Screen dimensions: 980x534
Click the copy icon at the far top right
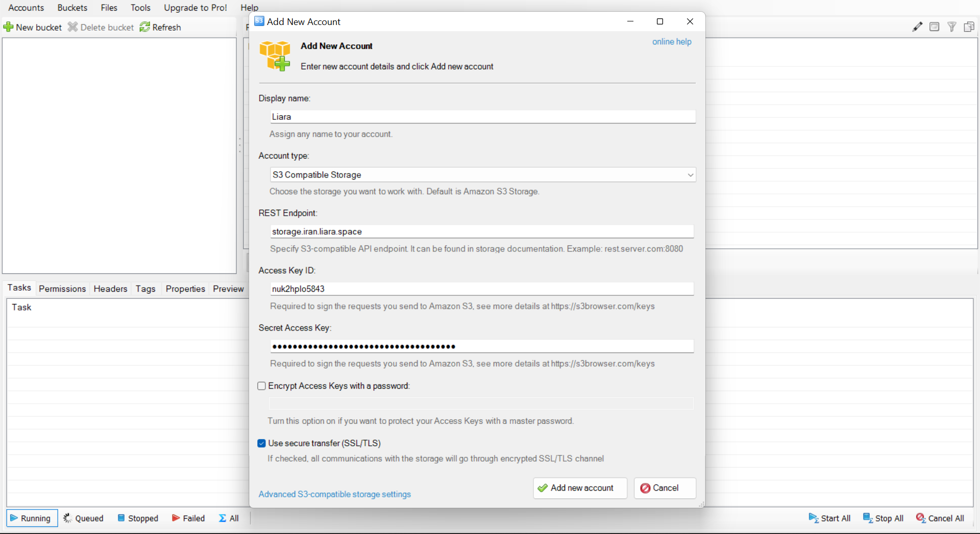click(x=969, y=27)
